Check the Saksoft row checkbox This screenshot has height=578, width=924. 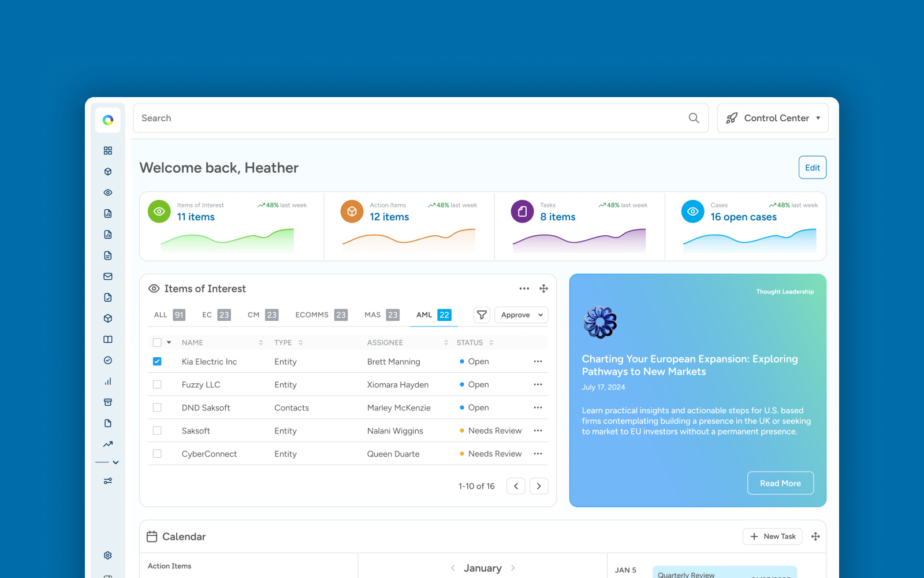click(x=157, y=431)
